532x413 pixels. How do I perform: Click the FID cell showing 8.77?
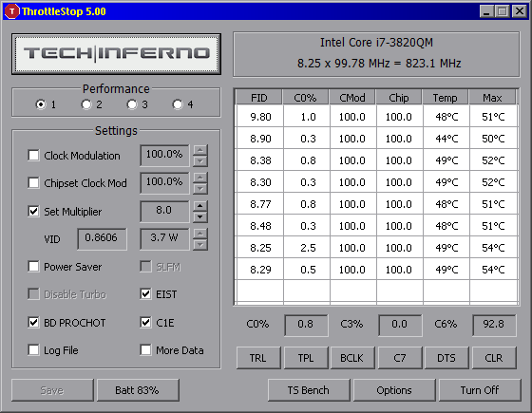pyautogui.click(x=260, y=204)
